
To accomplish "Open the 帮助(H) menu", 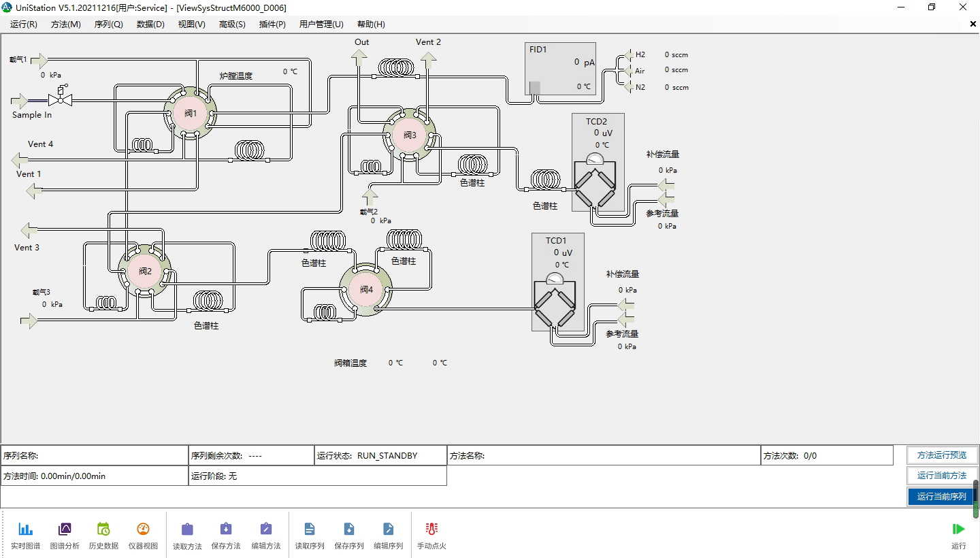I will tap(371, 24).
